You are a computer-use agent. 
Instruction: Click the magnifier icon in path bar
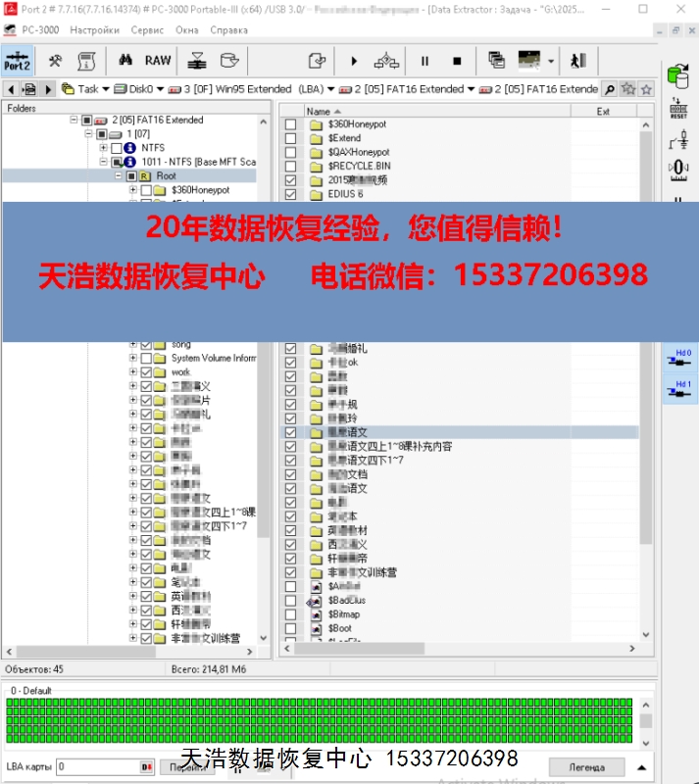(x=610, y=89)
